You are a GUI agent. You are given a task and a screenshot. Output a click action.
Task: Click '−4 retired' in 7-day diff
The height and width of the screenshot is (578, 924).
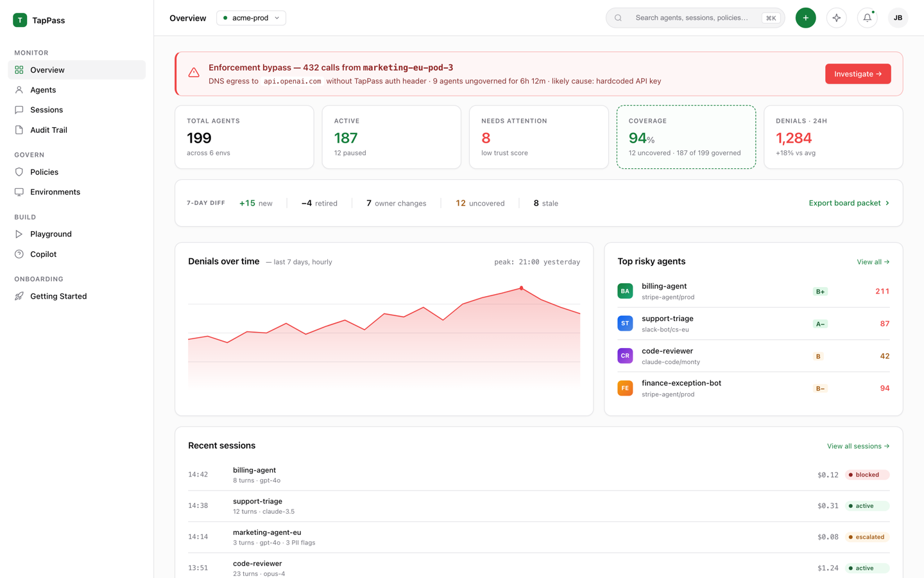[x=320, y=203]
